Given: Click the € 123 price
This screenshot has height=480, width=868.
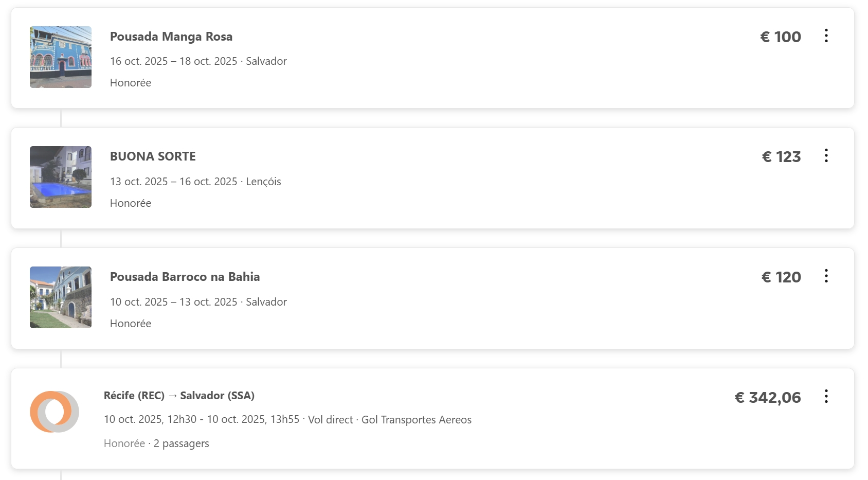Looking at the screenshot, I should (x=781, y=157).
